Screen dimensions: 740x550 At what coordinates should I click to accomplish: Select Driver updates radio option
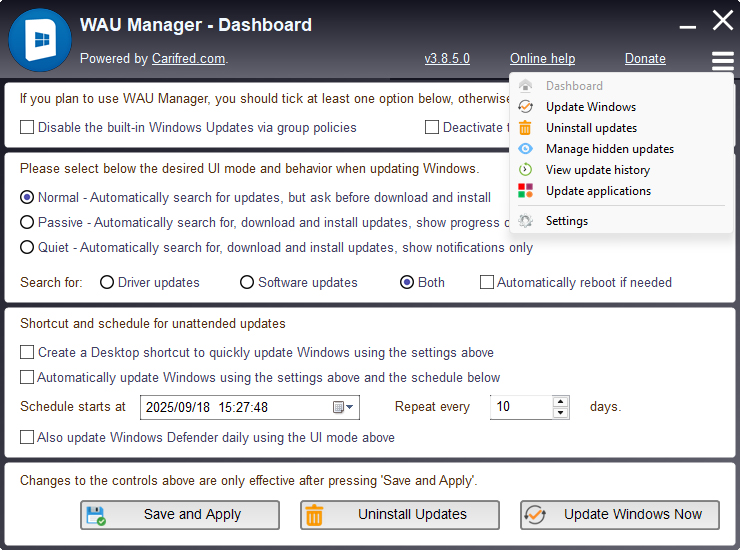107,283
